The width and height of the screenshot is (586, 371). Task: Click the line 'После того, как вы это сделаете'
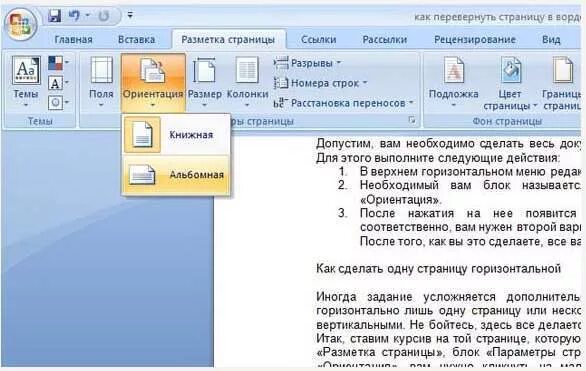tap(471, 242)
